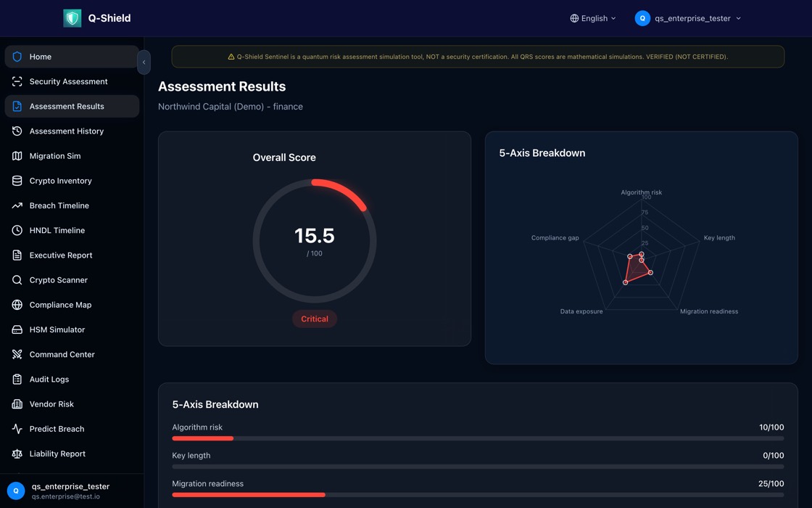Click the Key length progress bar
This screenshot has height=508, width=812.
478,467
